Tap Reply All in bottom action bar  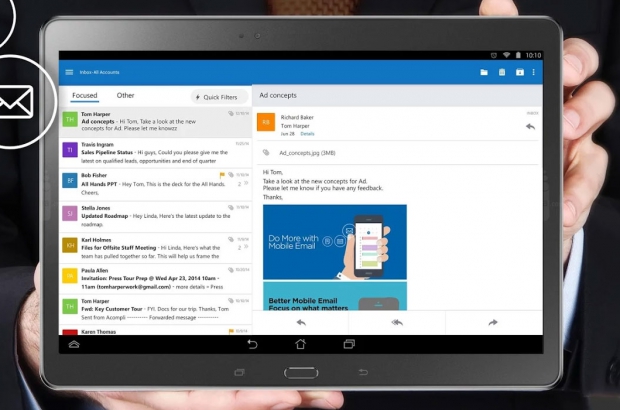(x=397, y=323)
